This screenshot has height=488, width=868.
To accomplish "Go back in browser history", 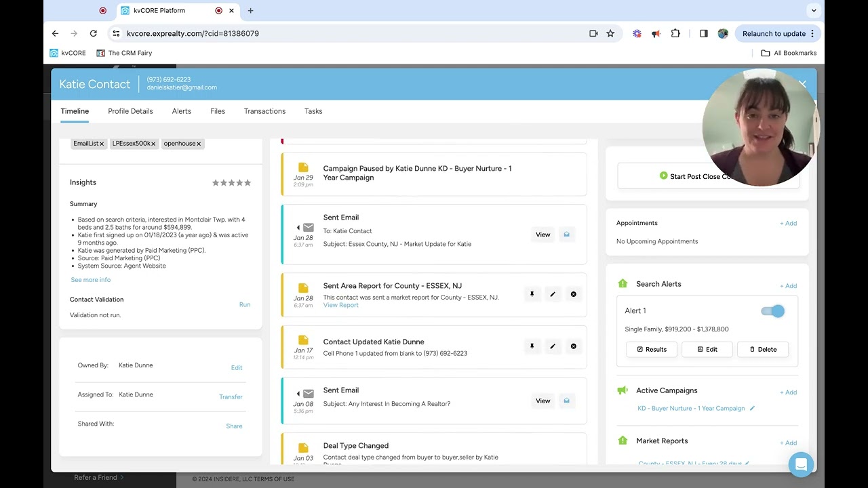I will 55,33.
